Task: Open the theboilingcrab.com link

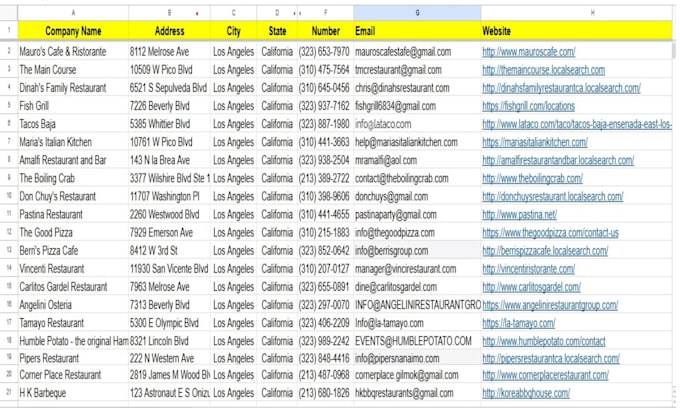Action: tap(532, 179)
